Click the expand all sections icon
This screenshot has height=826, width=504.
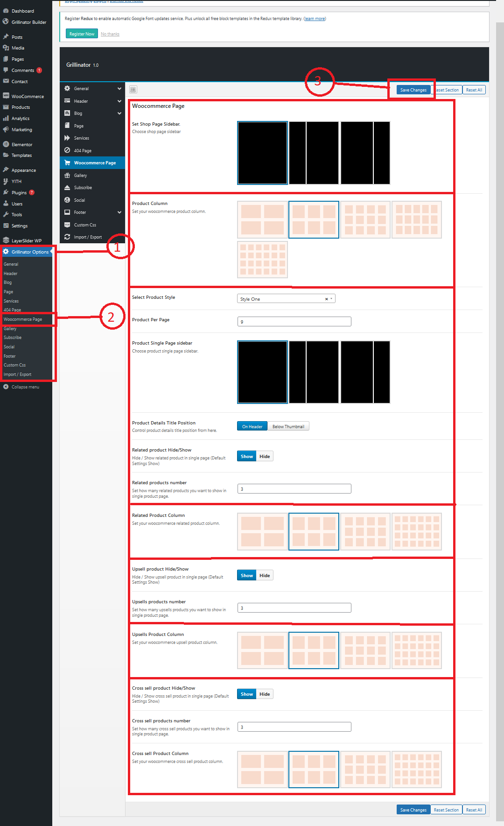tap(133, 90)
